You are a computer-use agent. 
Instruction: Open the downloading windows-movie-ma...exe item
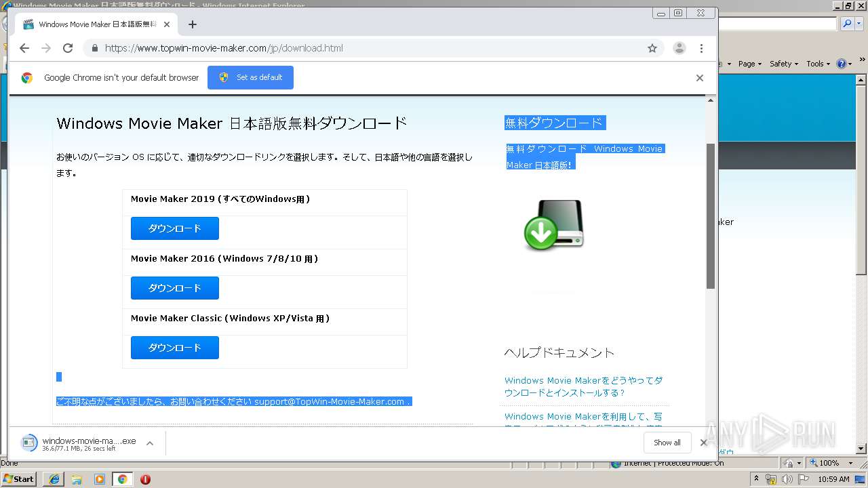[x=79, y=443]
